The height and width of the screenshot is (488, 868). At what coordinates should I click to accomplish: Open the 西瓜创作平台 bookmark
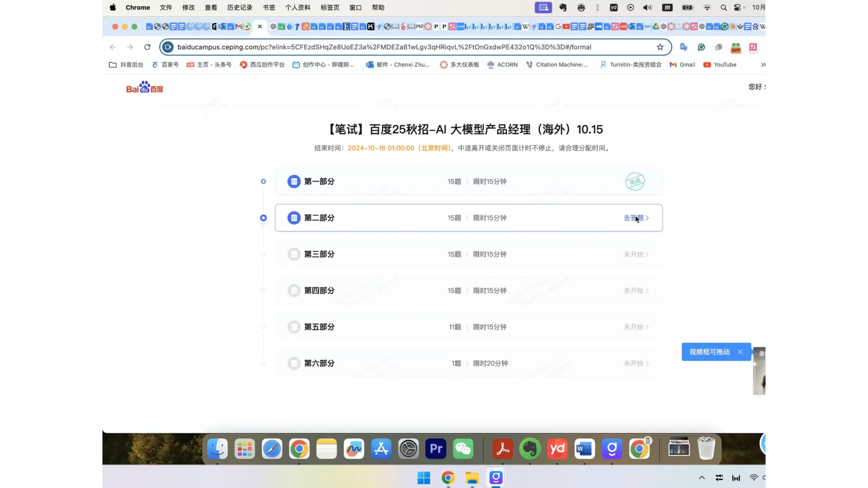[x=262, y=65]
